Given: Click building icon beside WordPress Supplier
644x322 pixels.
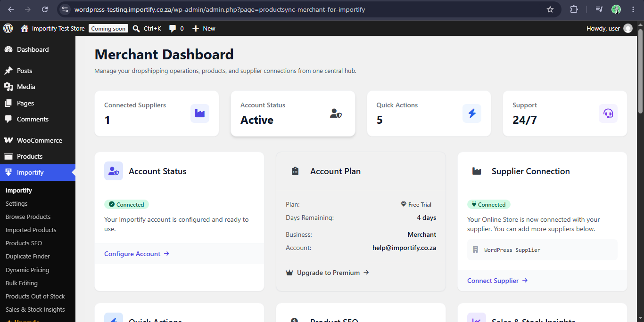Looking at the screenshot, I should [x=475, y=250].
